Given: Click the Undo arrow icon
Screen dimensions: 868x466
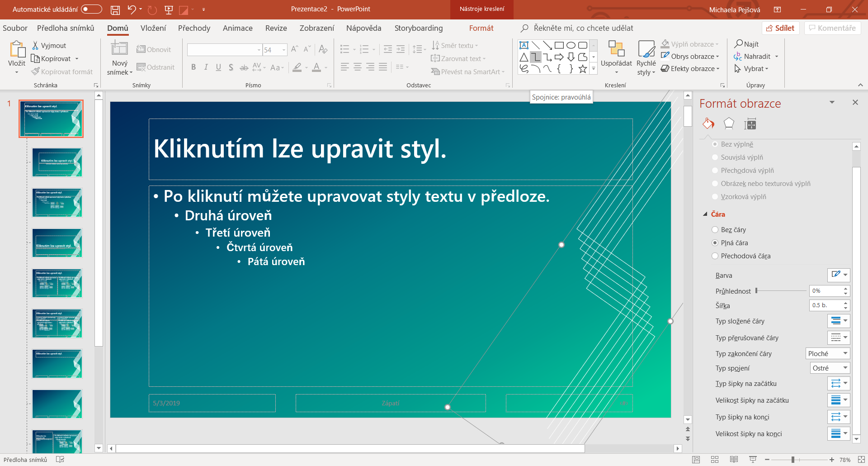Looking at the screenshot, I should [x=132, y=10].
